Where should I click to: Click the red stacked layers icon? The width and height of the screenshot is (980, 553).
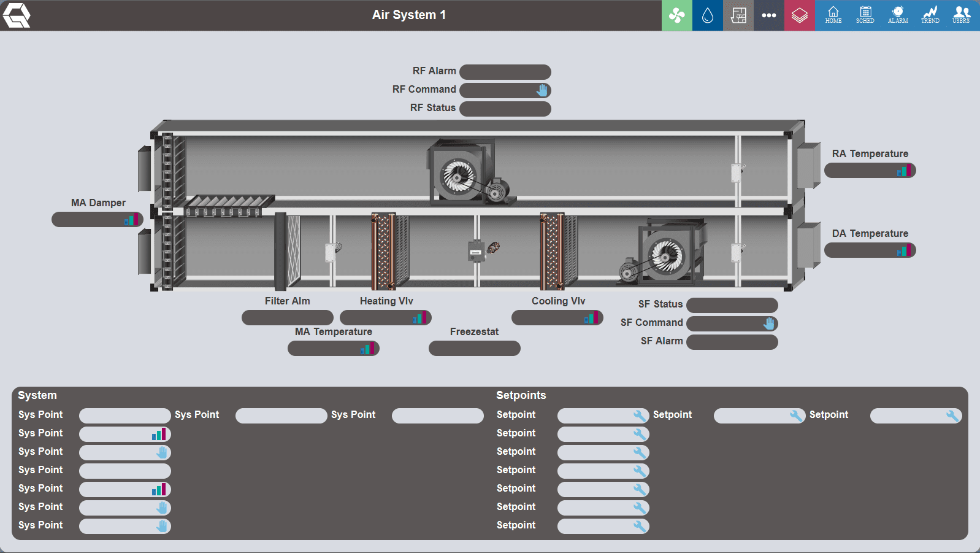click(800, 15)
